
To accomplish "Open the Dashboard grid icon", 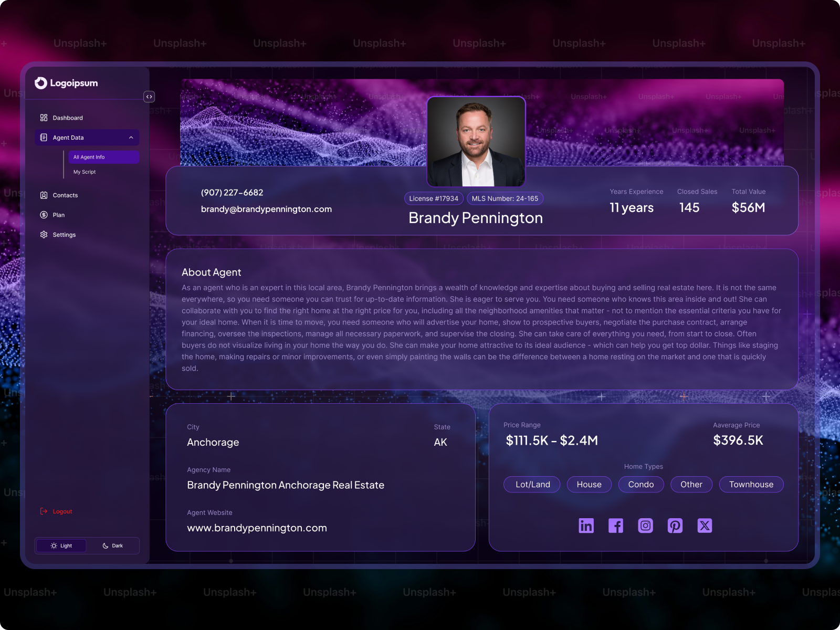I will point(44,118).
